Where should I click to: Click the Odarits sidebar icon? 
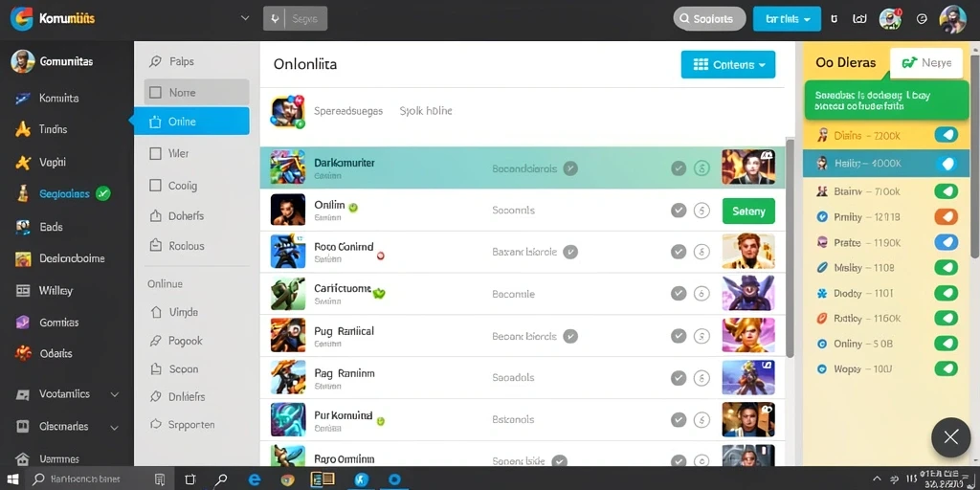(x=23, y=353)
